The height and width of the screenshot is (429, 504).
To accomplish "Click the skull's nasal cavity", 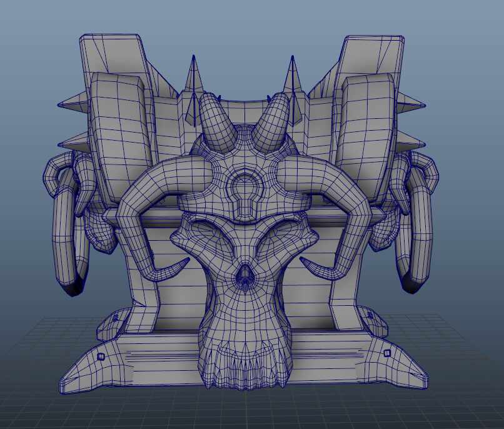I will point(244,278).
